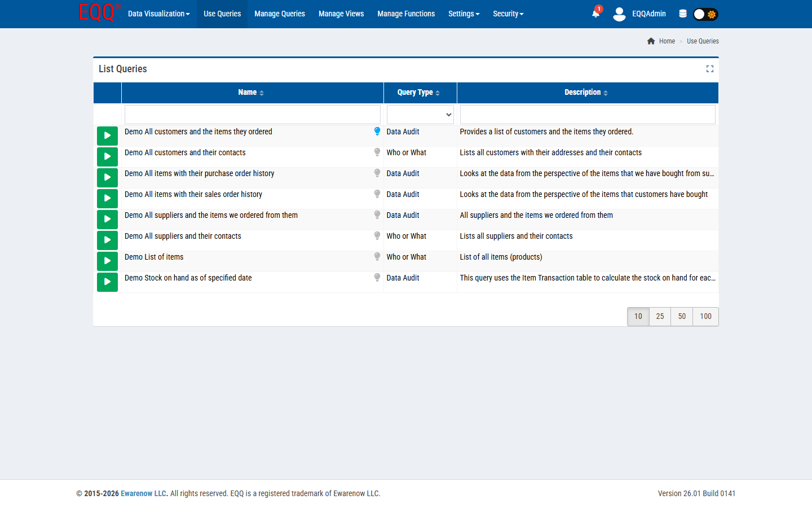Open the Data Visualization menu
Screen dimensions: 812x508
pyautogui.click(x=158, y=14)
